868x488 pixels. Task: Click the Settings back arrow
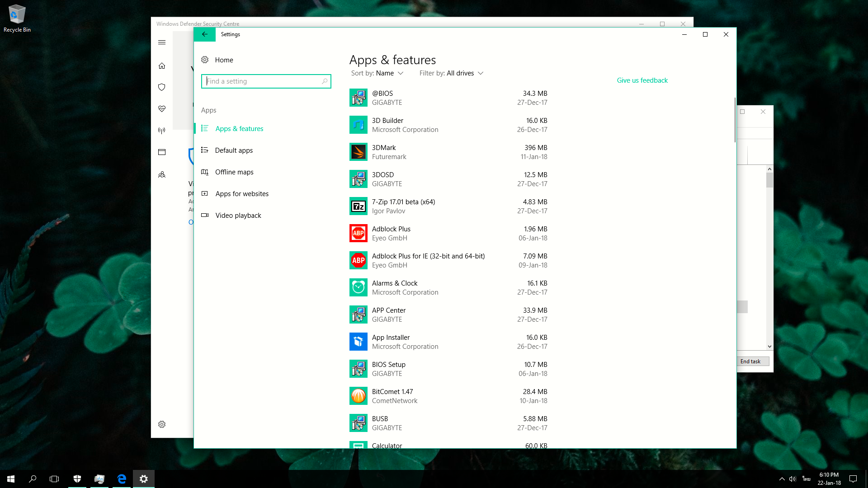205,34
